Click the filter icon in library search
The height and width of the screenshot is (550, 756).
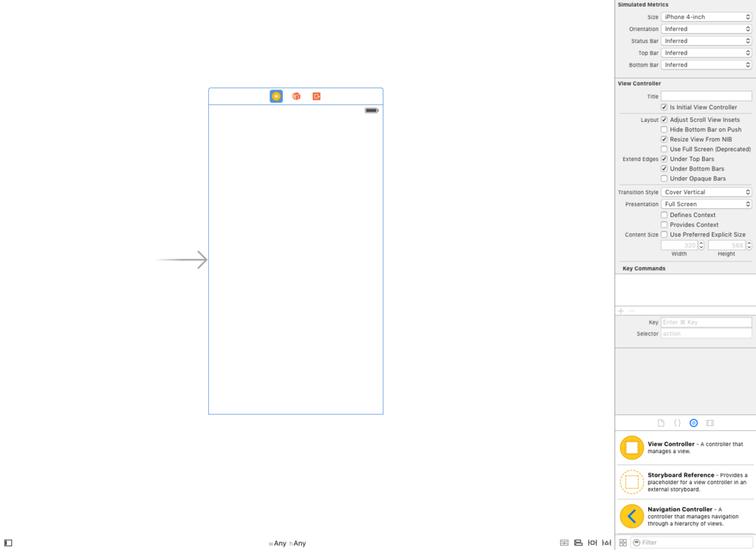coord(636,543)
